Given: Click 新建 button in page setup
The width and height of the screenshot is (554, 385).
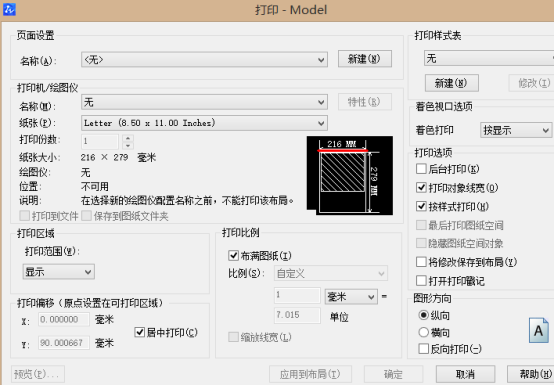Looking at the screenshot, I should (365, 59).
